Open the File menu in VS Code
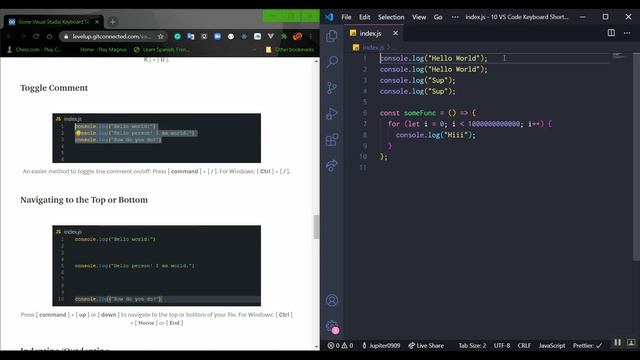Viewport: 640px width, 360px height. click(346, 17)
